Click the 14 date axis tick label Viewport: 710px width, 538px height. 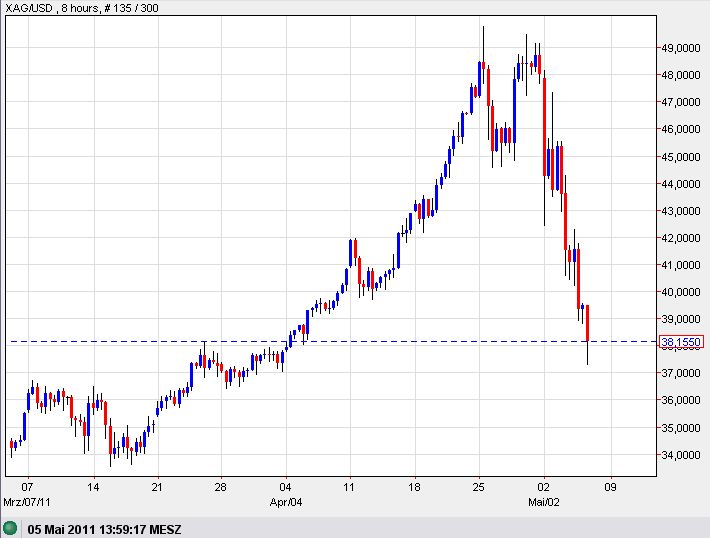point(93,487)
